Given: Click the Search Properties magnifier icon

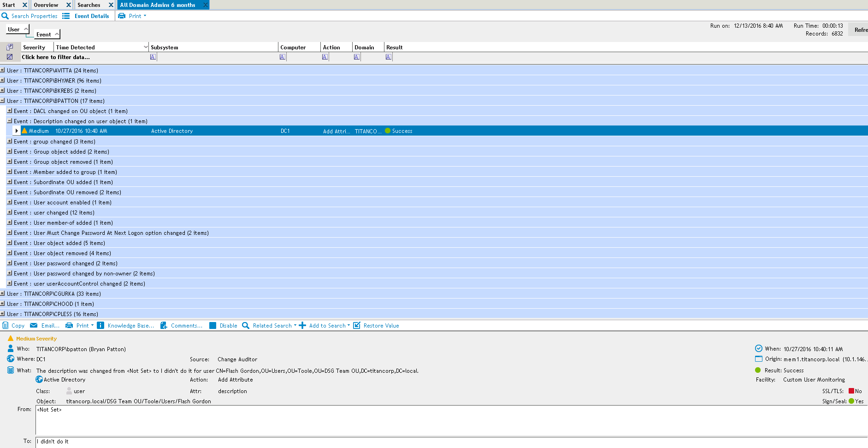Looking at the screenshot, I should pos(5,16).
